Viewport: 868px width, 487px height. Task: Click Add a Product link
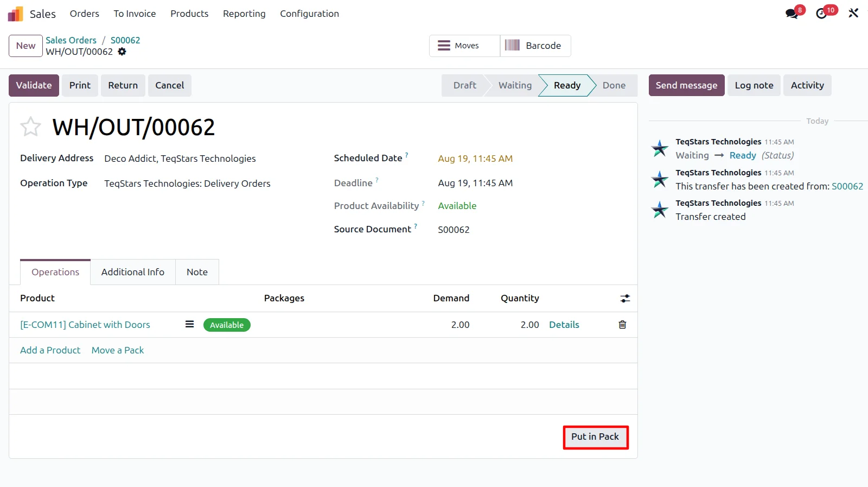point(50,350)
